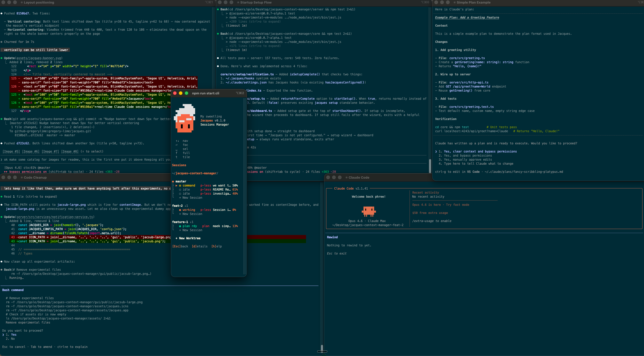Click the asterisk icon in Claude Code window title

point(347,178)
